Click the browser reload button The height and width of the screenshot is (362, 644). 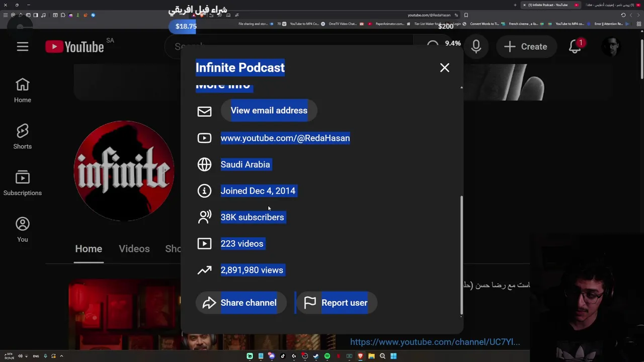(623, 15)
